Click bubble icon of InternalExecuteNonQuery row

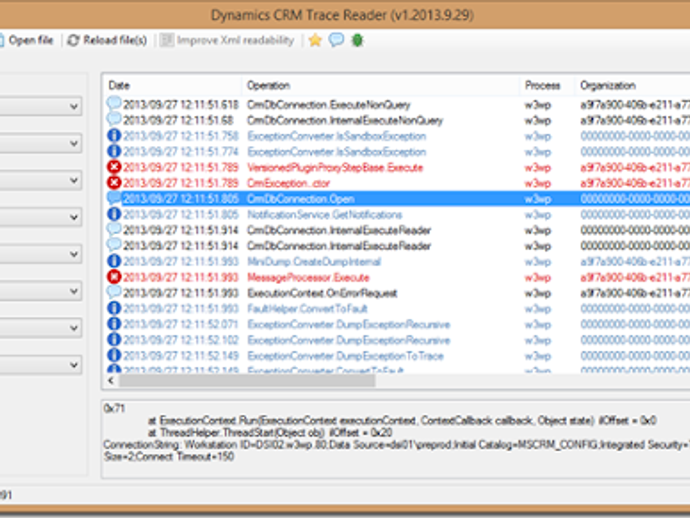tap(114, 120)
